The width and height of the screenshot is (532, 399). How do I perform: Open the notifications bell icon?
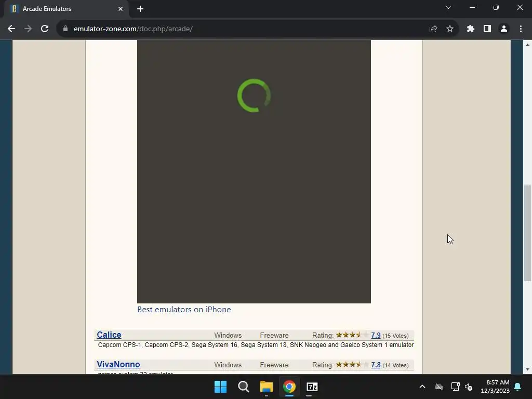tap(518, 387)
